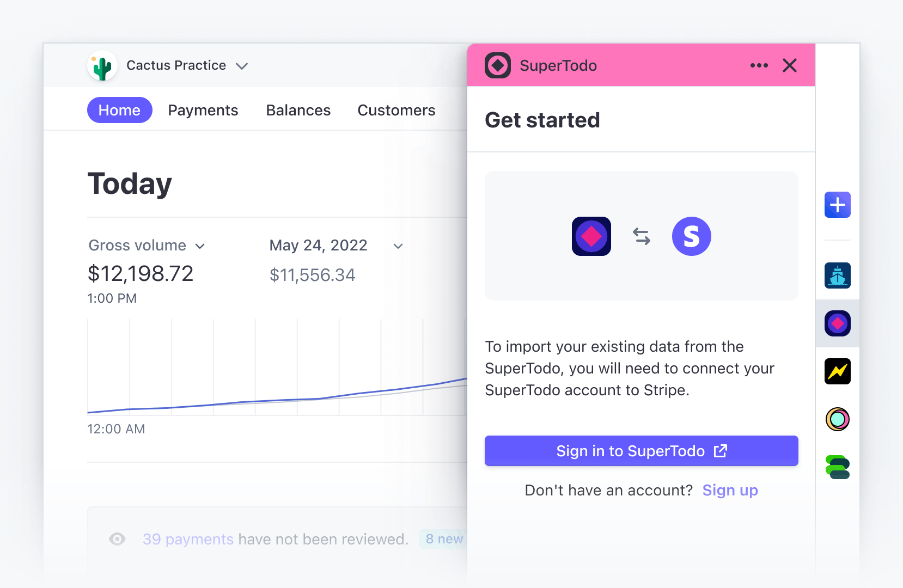Click Sign in to SuperTodo button
The width and height of the screenshot is (903, 588).
click(642, 451)
